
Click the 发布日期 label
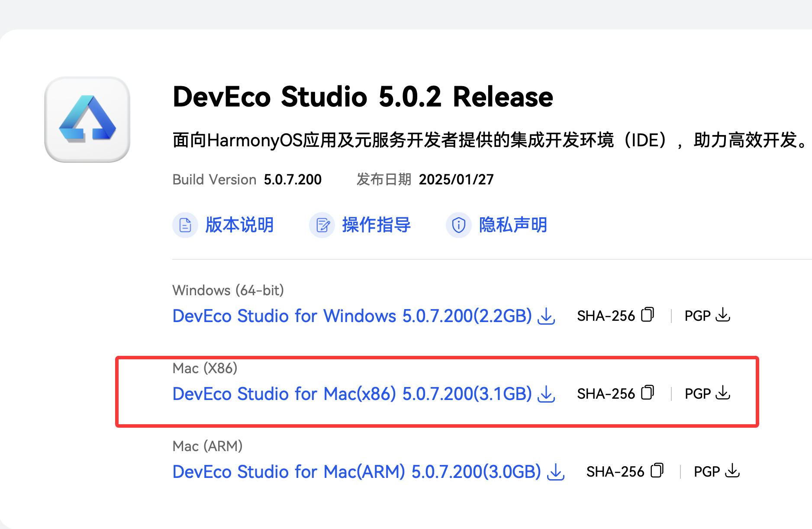click(x=384, y=180)
